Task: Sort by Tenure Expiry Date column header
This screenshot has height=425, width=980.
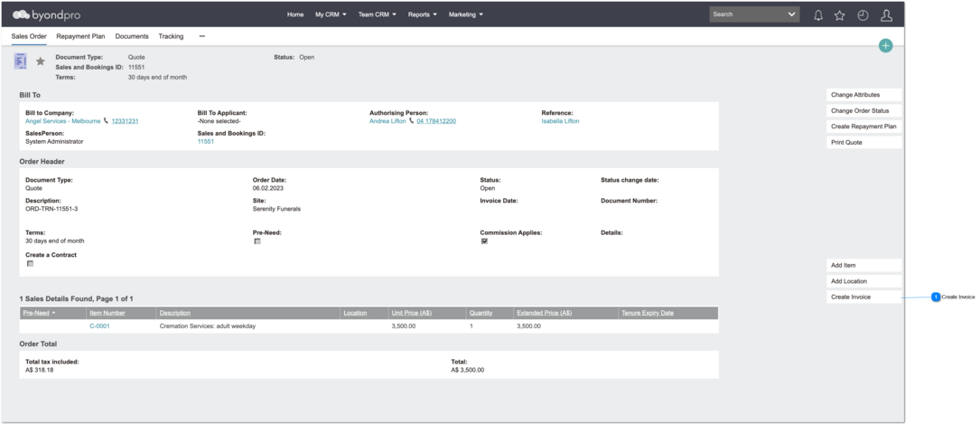Action: (x=648, y=313)
